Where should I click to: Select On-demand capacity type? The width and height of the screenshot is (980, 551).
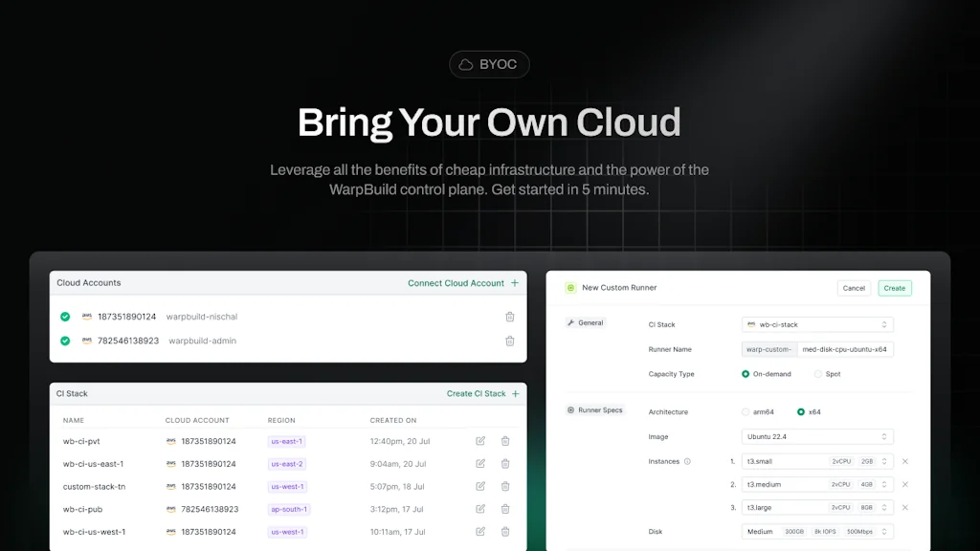tap(746, 374)
